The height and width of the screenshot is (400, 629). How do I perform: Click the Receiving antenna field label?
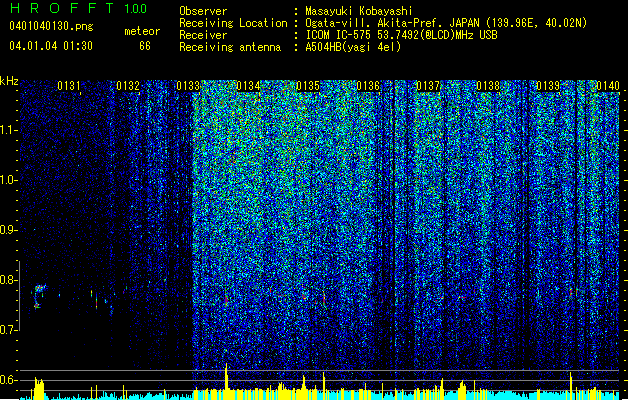tap(230, 47)
